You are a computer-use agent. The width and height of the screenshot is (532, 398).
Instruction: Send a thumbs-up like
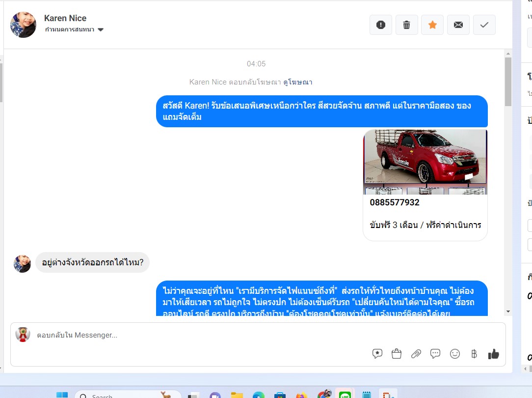tap(494, 354)
